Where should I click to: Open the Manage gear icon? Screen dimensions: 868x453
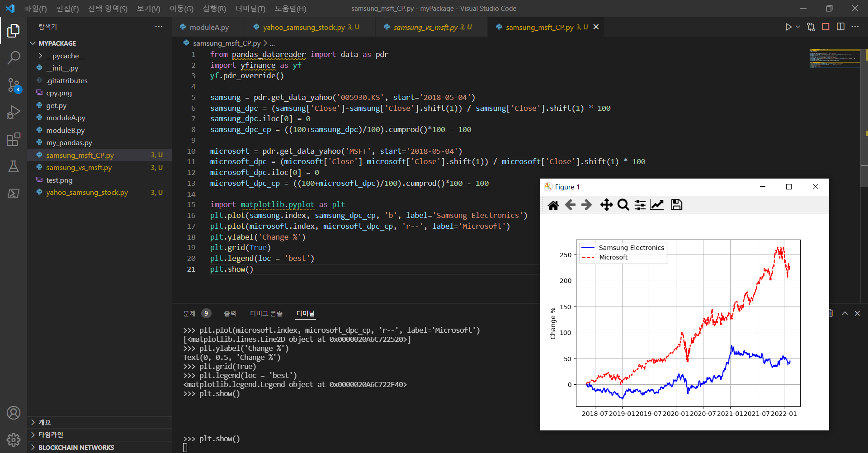click(x=14, y=439)
